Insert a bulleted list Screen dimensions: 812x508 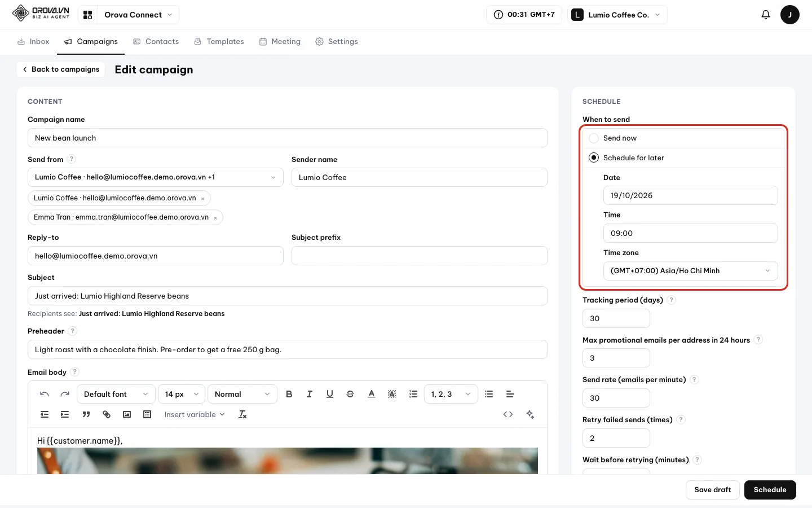(489, 394)
